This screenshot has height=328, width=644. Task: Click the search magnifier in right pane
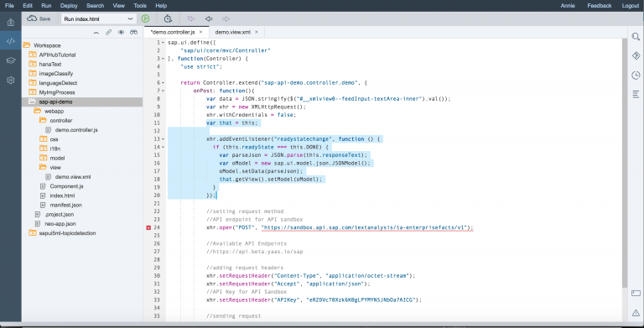tap(636, 37)
